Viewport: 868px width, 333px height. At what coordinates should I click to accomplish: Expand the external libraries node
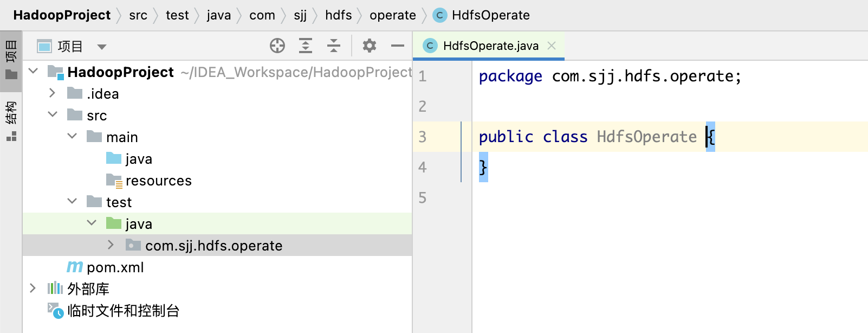(x=33, y=289)
